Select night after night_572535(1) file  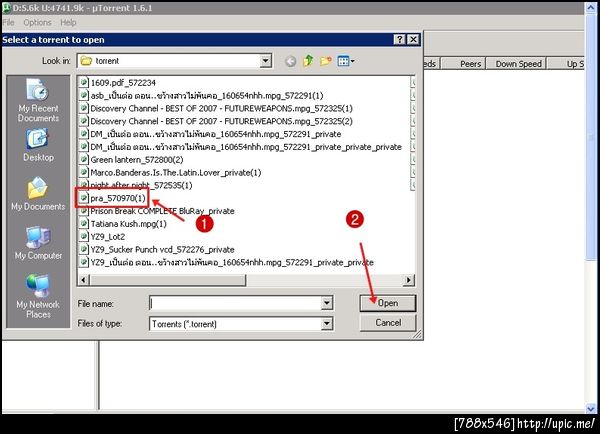pos(141,185)
